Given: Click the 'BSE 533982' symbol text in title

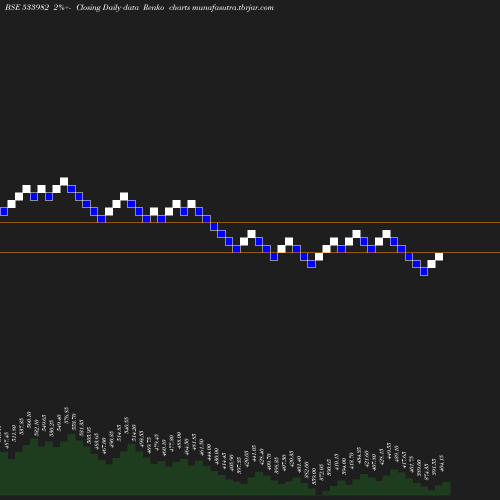Looking at the screenshot, I should (x=27, y=7).
